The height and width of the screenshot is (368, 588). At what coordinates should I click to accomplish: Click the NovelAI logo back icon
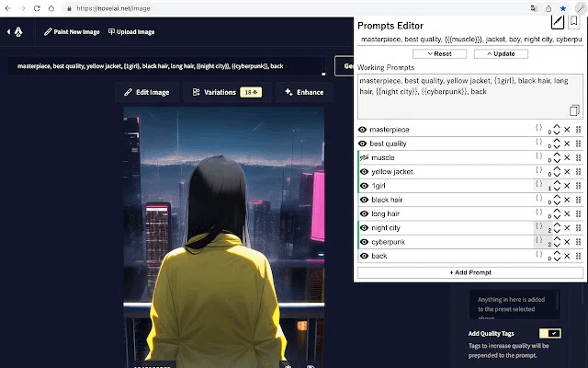(x=15, y=32)
